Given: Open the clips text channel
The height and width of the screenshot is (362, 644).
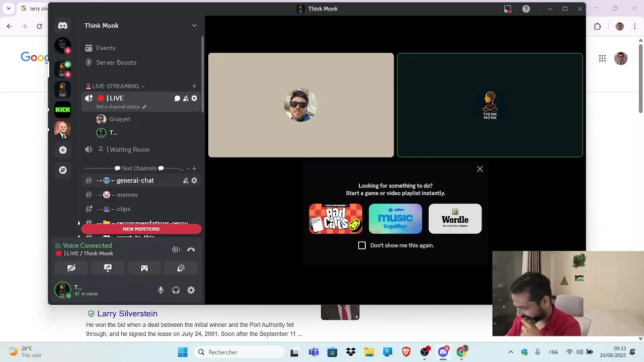Looking at the screenshot, I should pyautogui.click(x=141, y=209).
